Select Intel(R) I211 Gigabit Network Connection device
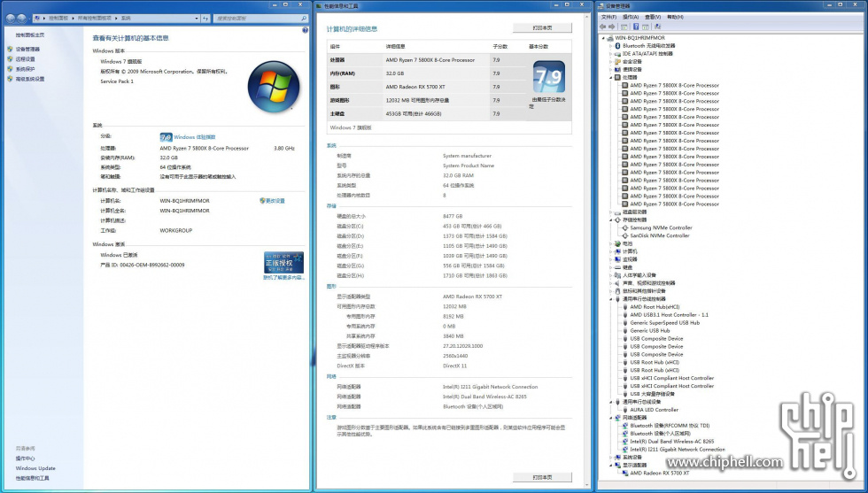Screen dimensions: 868x493 pyautogui.click(x=678, y=450)
